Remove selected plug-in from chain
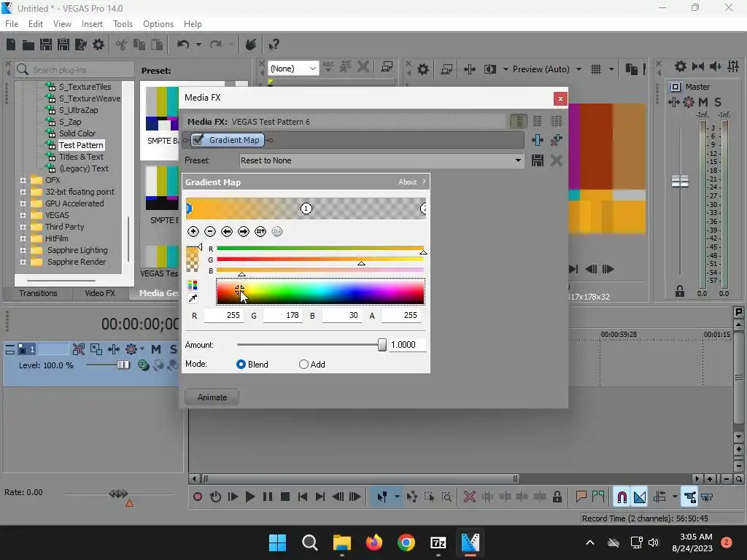The height and width of the screenshot is (560, 747). pyautogui.click(x=556, y=140)
